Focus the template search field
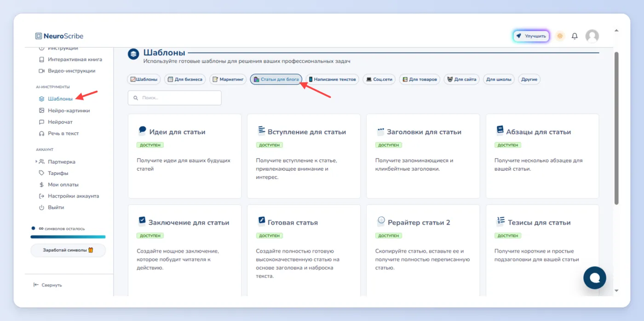Viewport: 644px width, 321px height. pyautogui.click(x=175, y=98)
